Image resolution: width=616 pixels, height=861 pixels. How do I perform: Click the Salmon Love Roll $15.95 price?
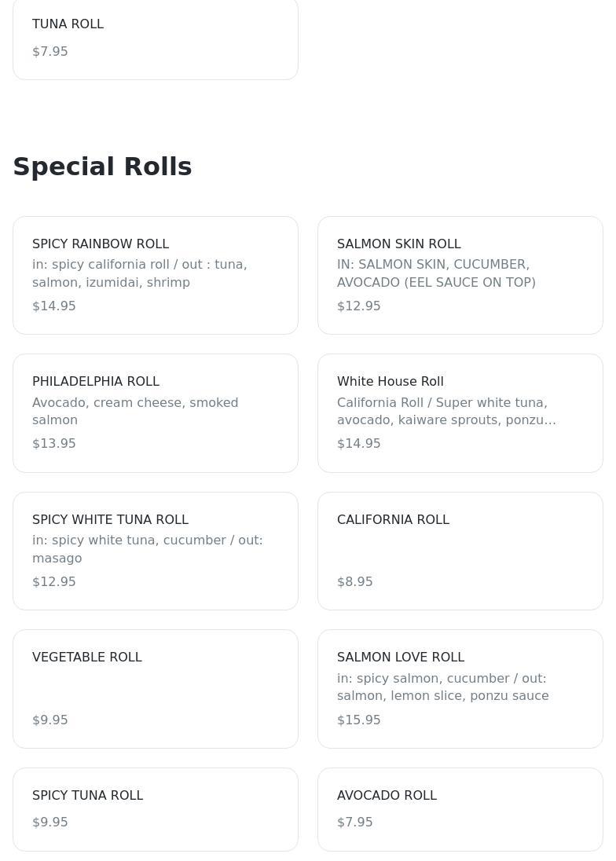click(x=359, y=720)
